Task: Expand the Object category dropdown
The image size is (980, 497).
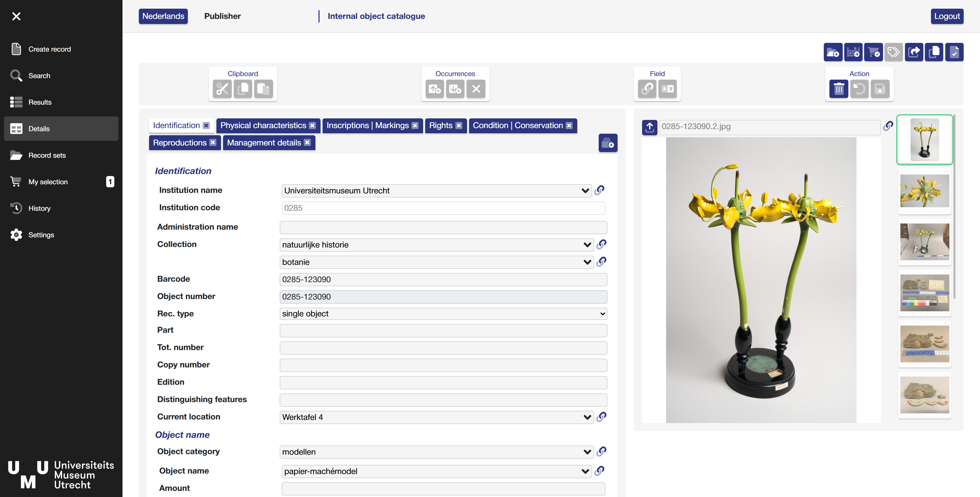Action: (x=587, y=452)
